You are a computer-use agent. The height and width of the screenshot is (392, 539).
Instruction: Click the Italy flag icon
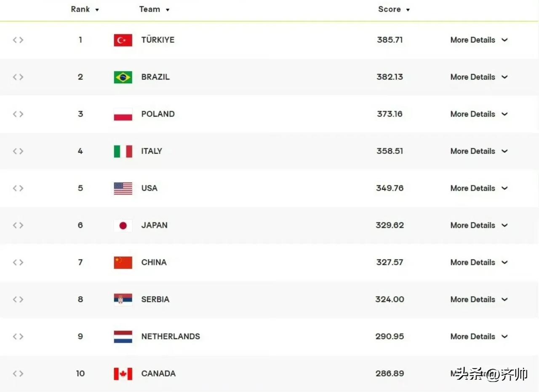[123, 151]
